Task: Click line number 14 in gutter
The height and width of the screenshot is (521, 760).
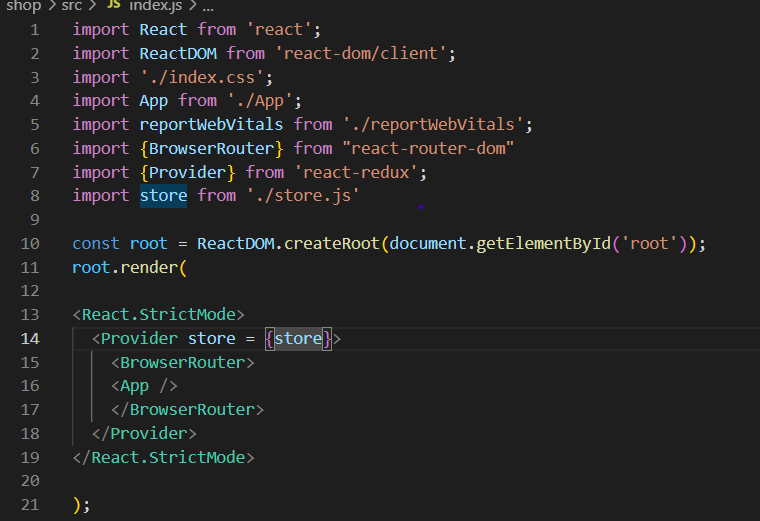Action: point(30,339)
